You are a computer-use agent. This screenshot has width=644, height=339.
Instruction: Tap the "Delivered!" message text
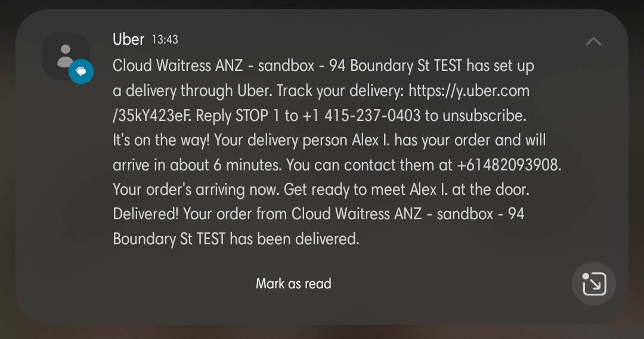[x=146, y=214]
